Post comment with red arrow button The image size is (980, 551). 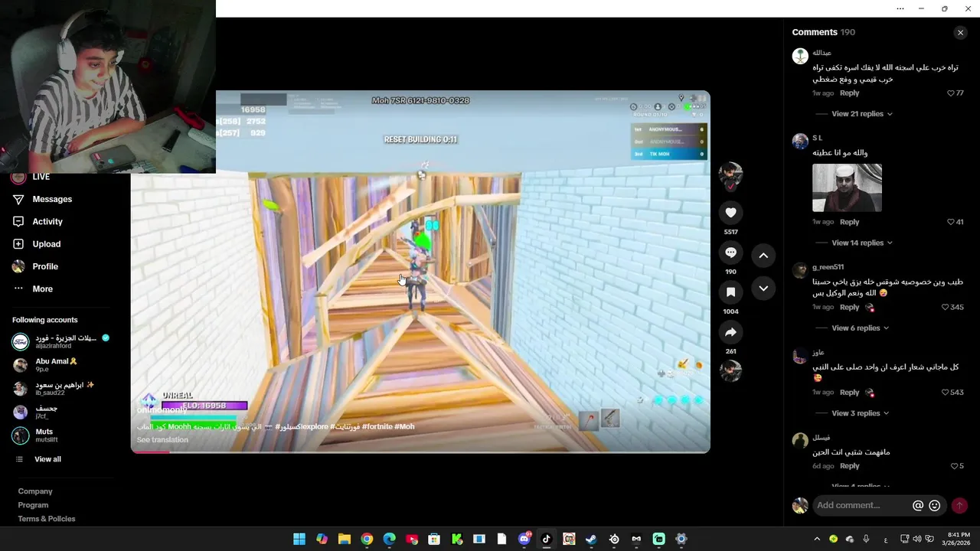[959, 506]
